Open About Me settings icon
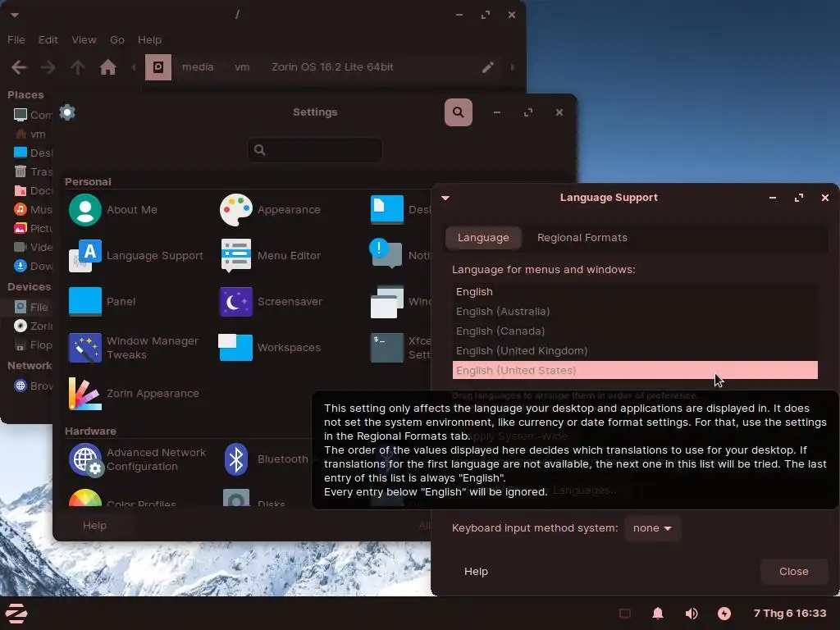Viewport: 840px width, 630px height. [85, 210]
